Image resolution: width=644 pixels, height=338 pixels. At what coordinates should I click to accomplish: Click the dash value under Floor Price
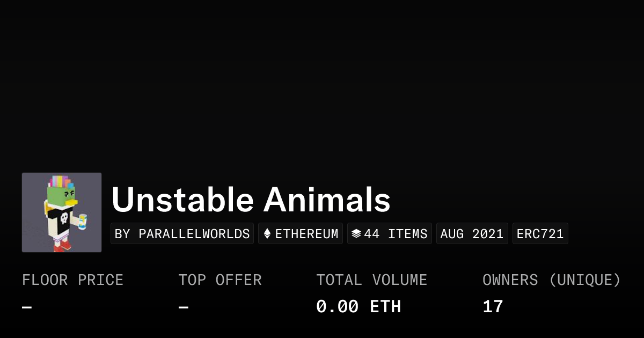coord(27,307)
